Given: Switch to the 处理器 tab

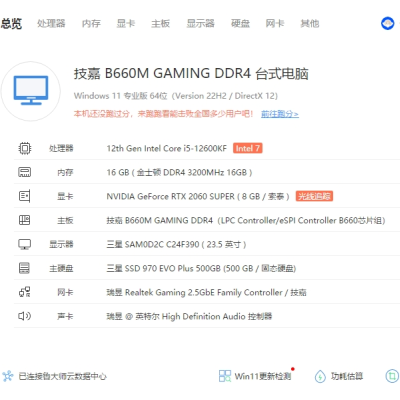Looking at the screenshot, I should [51, 23].
